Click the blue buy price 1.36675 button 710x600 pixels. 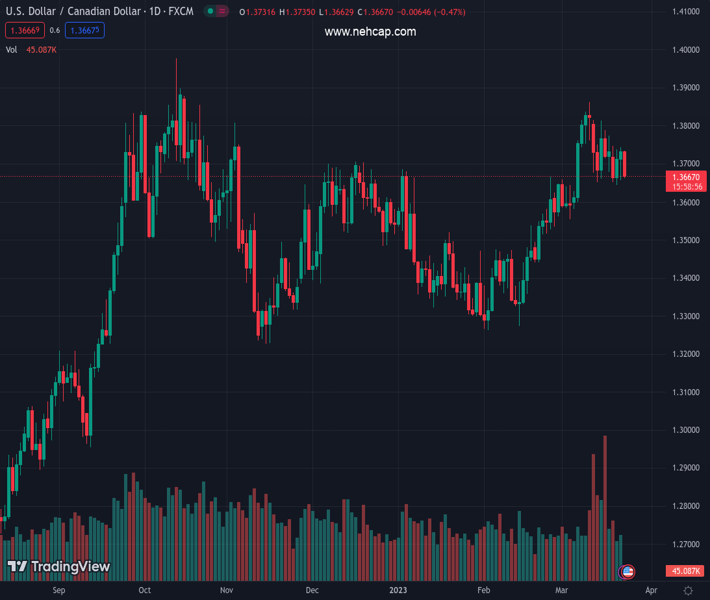[85, 30]
